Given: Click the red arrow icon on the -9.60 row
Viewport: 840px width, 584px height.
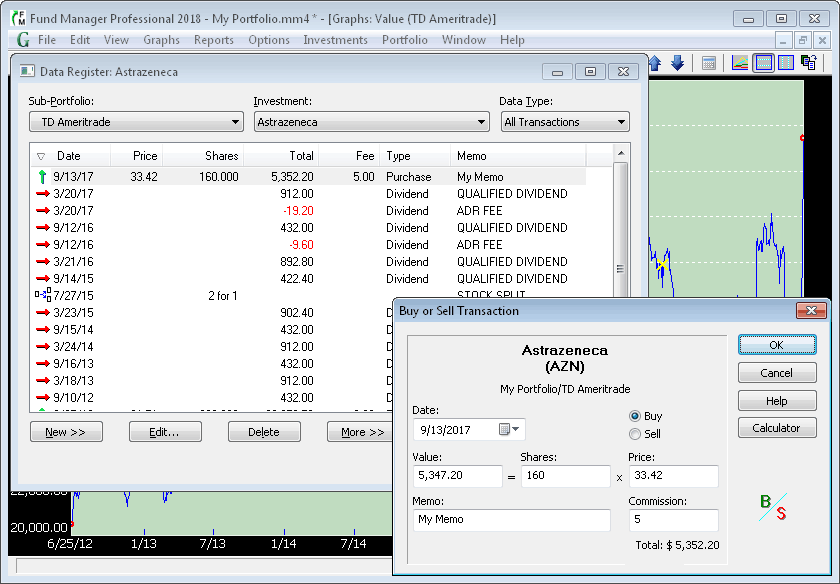Looking at the screenshot, I should [x=43, y=244].
